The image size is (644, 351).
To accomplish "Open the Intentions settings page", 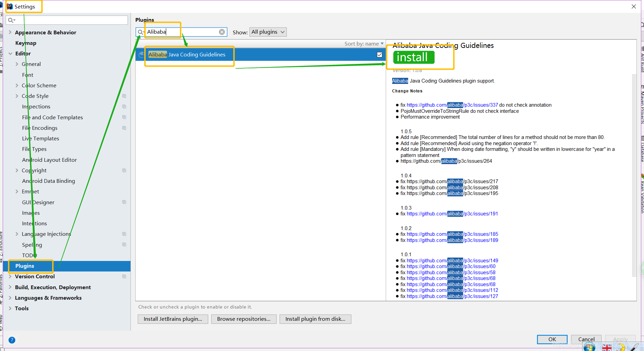I will coord(34,224).
